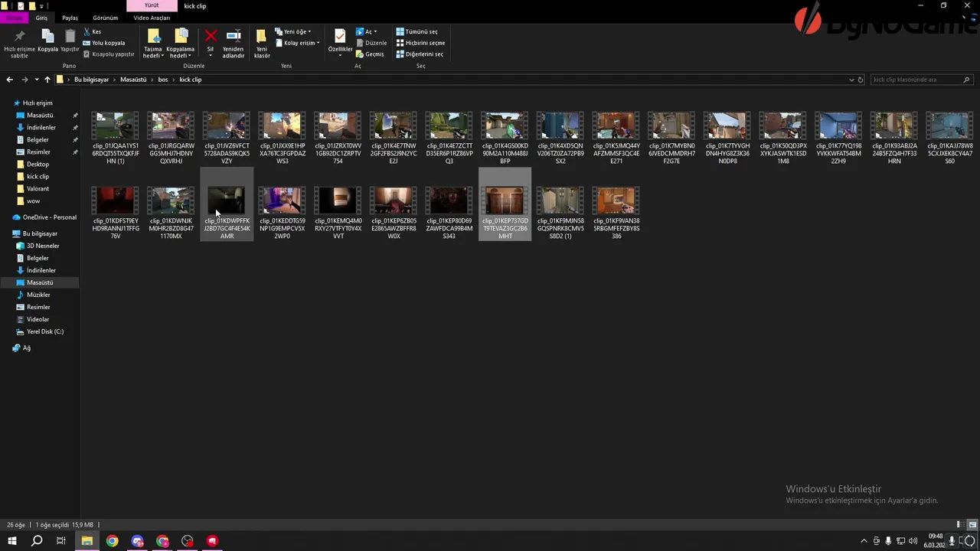Open Task View on the taskbar
Viewport: 980px width, 551px height.
pos(61,541)
